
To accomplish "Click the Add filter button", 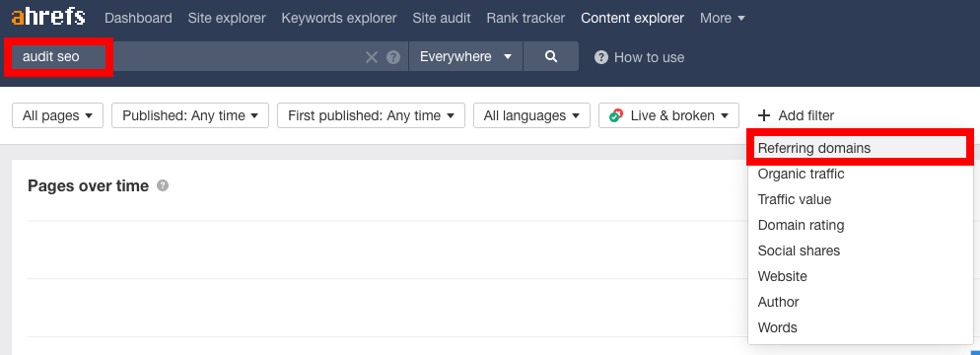I will tap(796, 115).
